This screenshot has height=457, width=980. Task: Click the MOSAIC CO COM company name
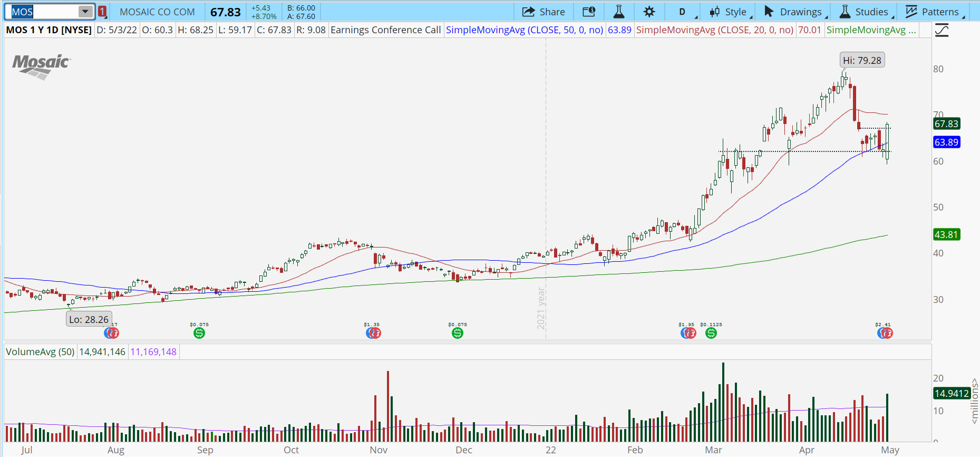click(x=157, y=12)
